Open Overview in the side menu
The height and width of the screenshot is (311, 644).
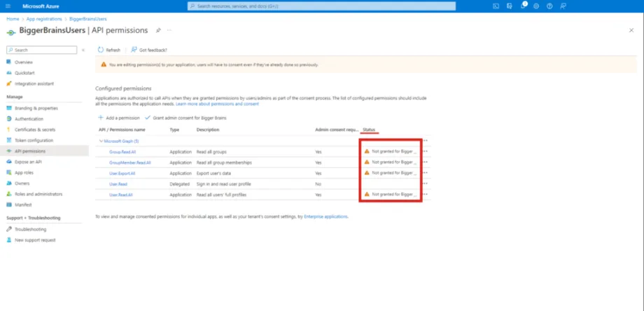(24, 62)
